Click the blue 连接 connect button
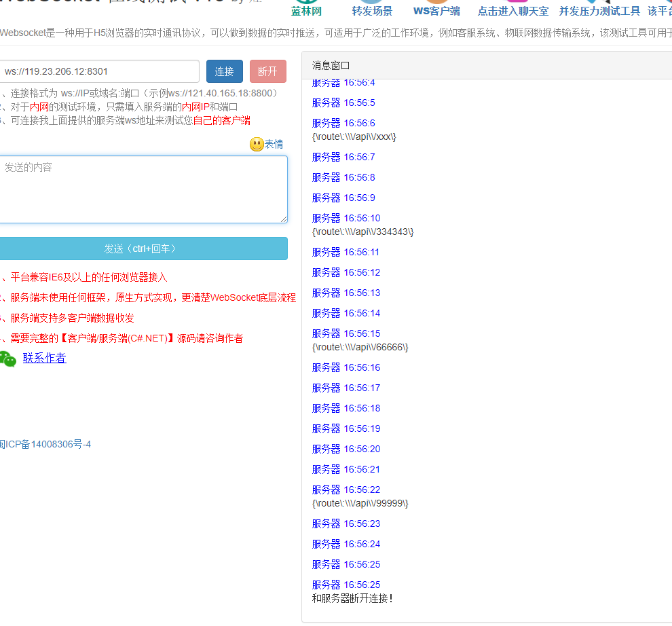The width and height of the screenshot is (672, 626). [225, 71]
